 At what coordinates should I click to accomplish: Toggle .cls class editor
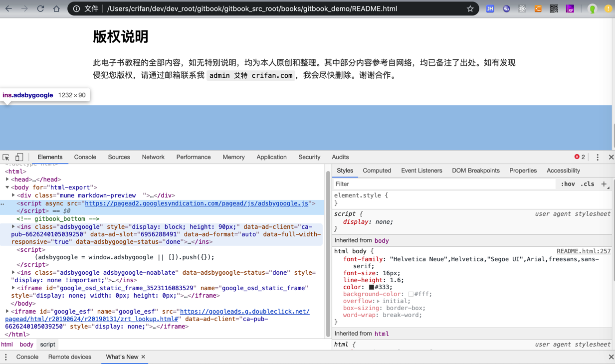(588, 184)
